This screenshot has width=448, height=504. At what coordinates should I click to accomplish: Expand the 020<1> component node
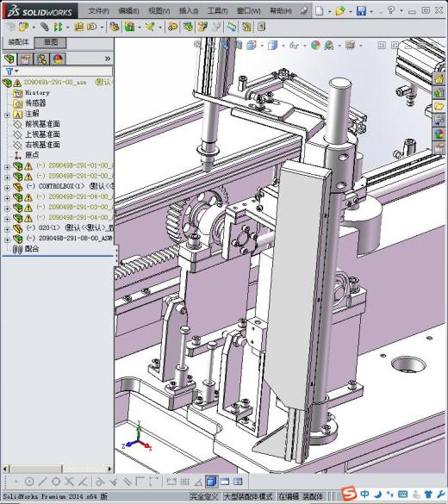pos(7,229)
